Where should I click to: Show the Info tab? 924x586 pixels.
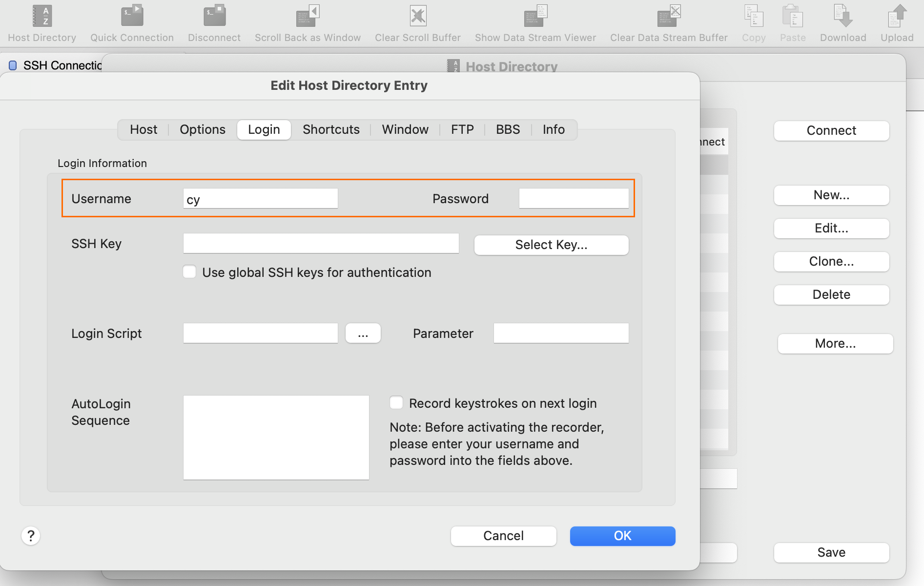554,129
